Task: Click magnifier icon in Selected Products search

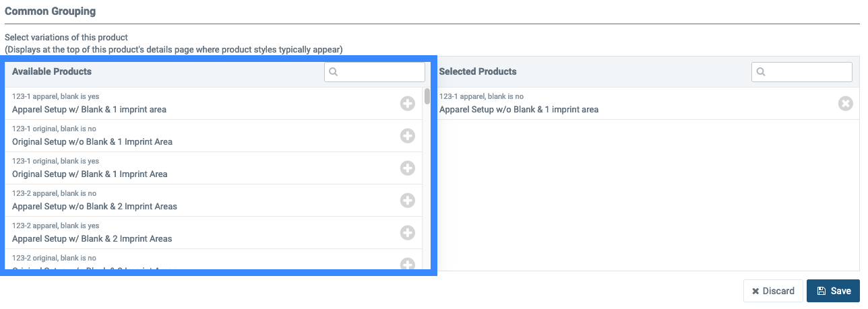Action: (760, 71)
